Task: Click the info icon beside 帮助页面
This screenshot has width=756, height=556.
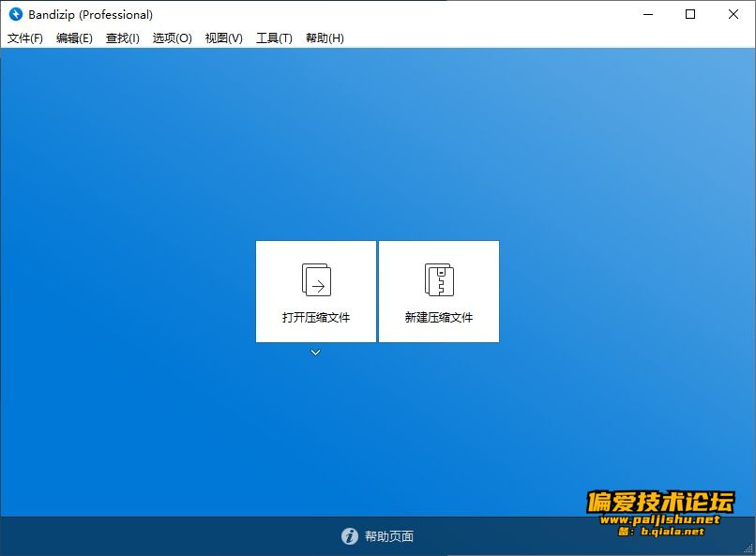Action: (x=350, y=535)
